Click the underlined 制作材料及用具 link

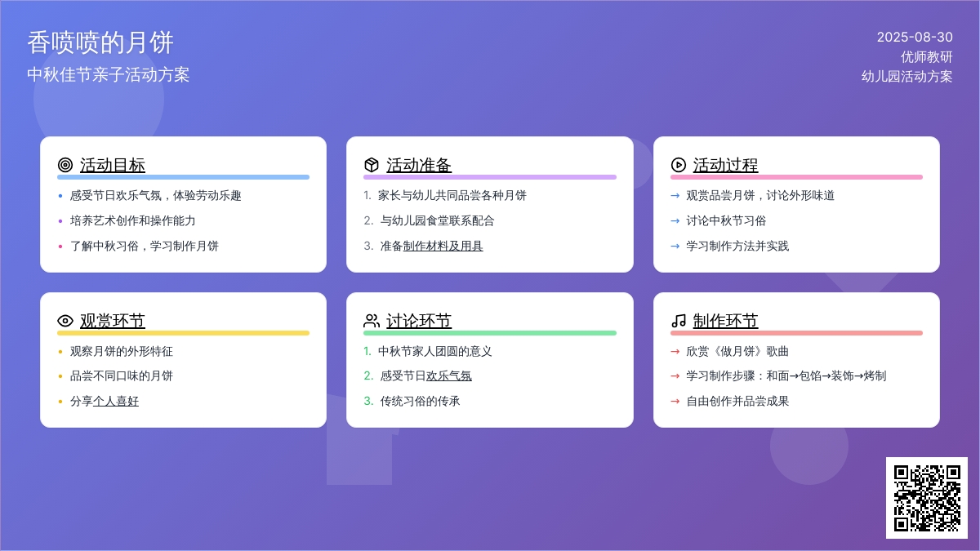click(443, 246)
